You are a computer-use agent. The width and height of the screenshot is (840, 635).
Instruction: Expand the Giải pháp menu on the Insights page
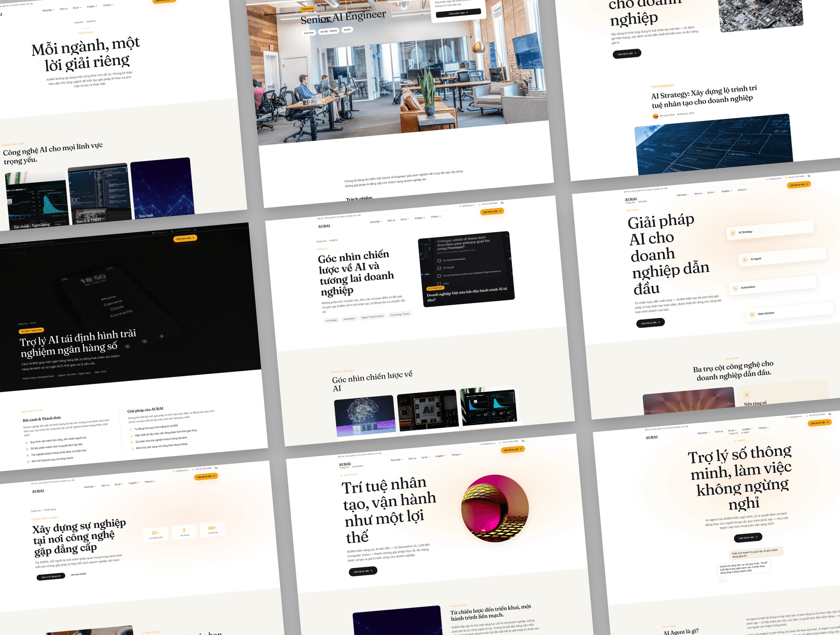coord(376,222)
